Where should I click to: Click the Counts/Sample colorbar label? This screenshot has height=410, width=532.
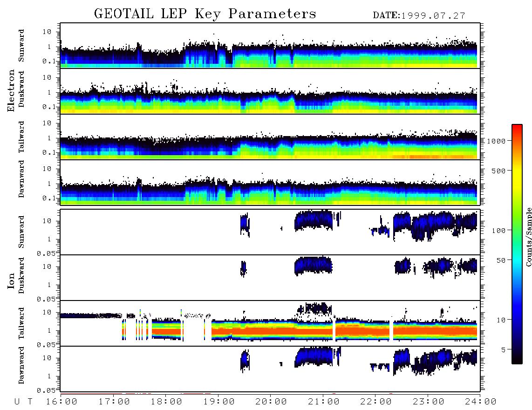[528, 237]
